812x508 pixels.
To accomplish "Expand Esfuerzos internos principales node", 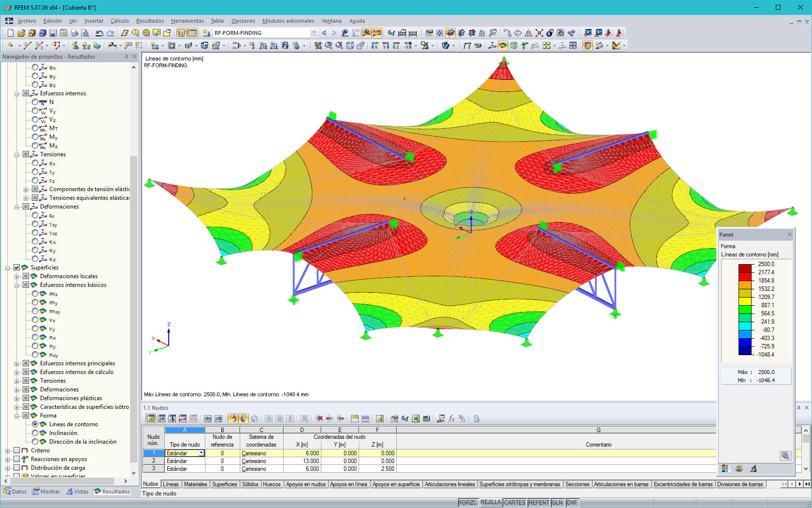I will [x=17, y=364].
